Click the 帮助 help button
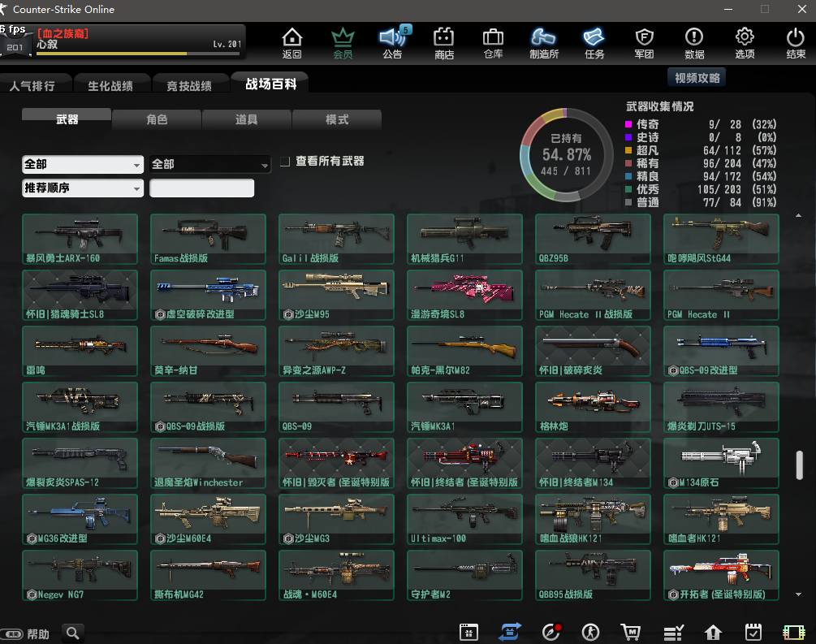 (x=26, y=634)
